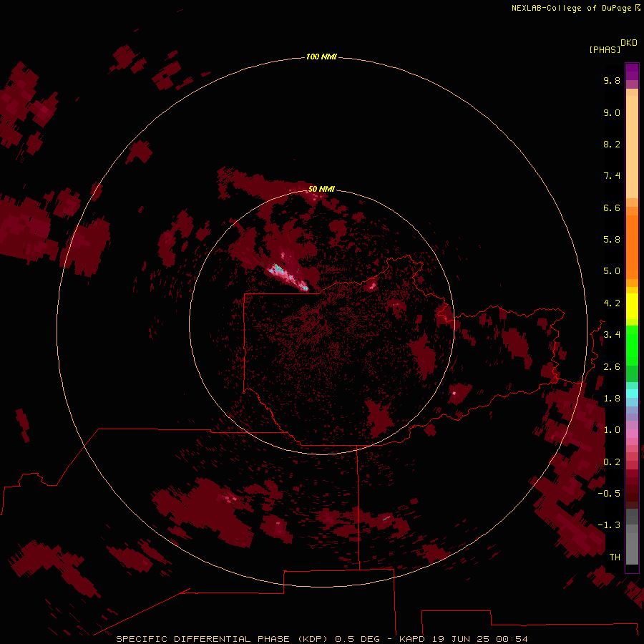Click the 2.6 scale label
644x644 pixels.
(612, 367)
